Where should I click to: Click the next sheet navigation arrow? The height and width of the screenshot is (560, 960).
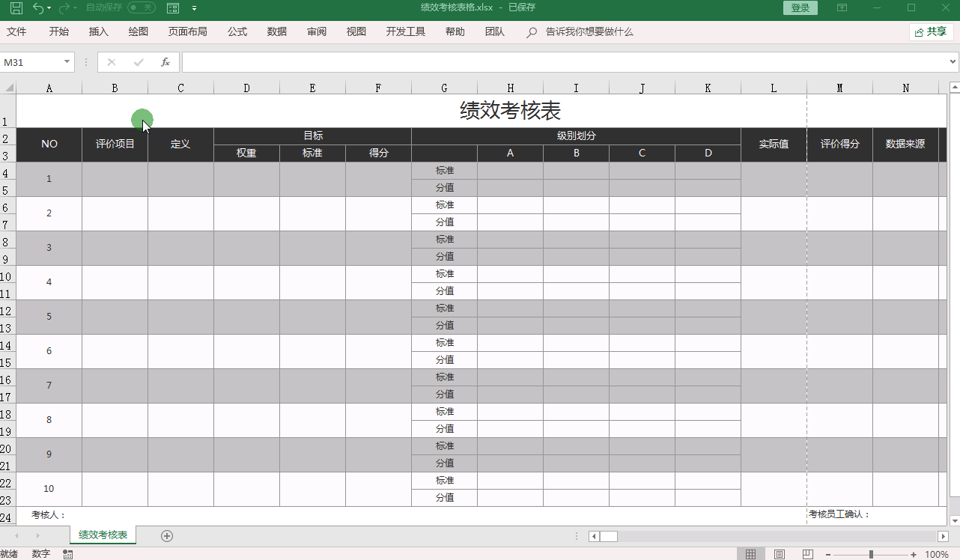tap(38, 536)
